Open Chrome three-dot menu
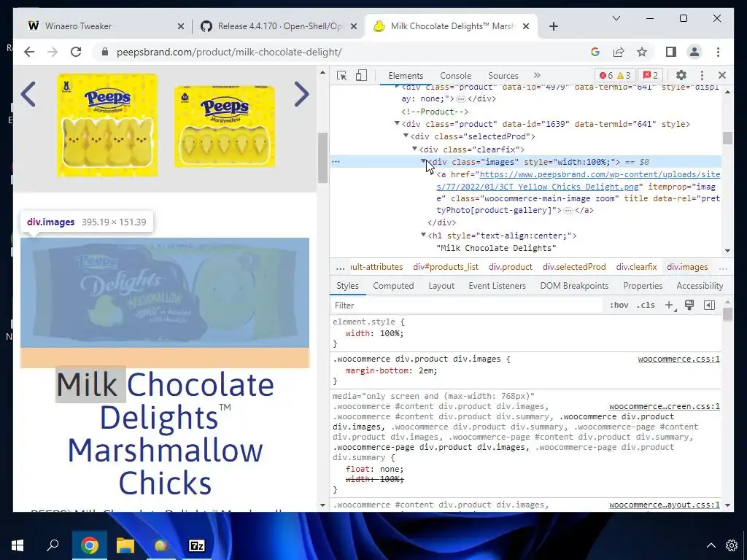The width and height of the screenshot is (747, 560). pos(718,52)
